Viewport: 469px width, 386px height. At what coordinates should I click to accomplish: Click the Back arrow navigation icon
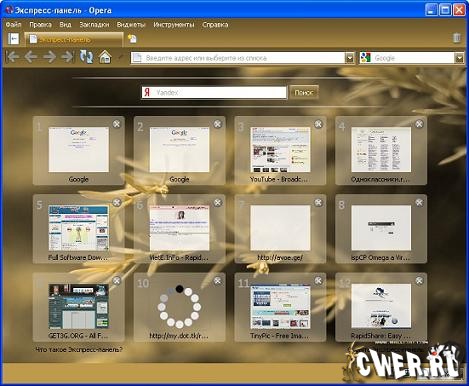click(x=31, y=57)
